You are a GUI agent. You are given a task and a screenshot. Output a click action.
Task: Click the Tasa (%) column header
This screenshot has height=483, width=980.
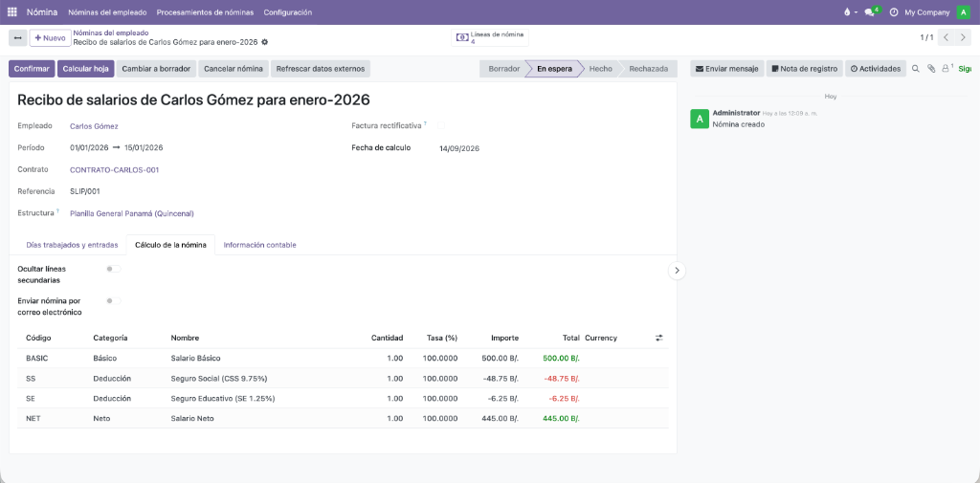442,338
